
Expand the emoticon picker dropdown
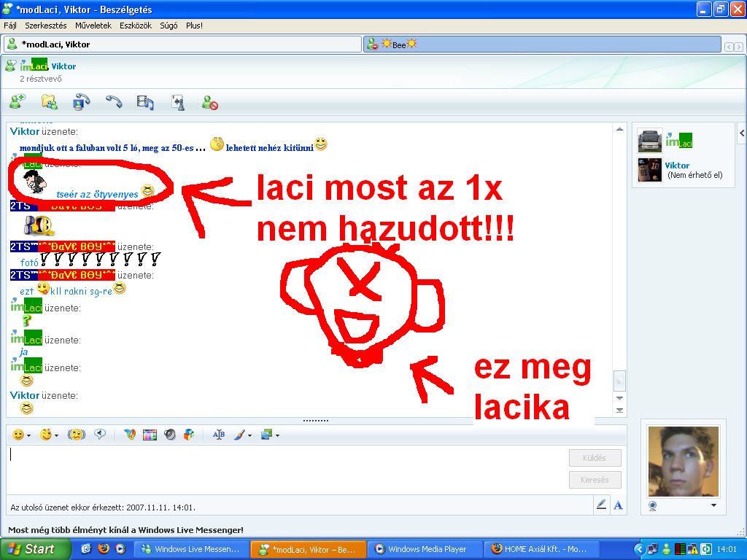click(22, 435)
